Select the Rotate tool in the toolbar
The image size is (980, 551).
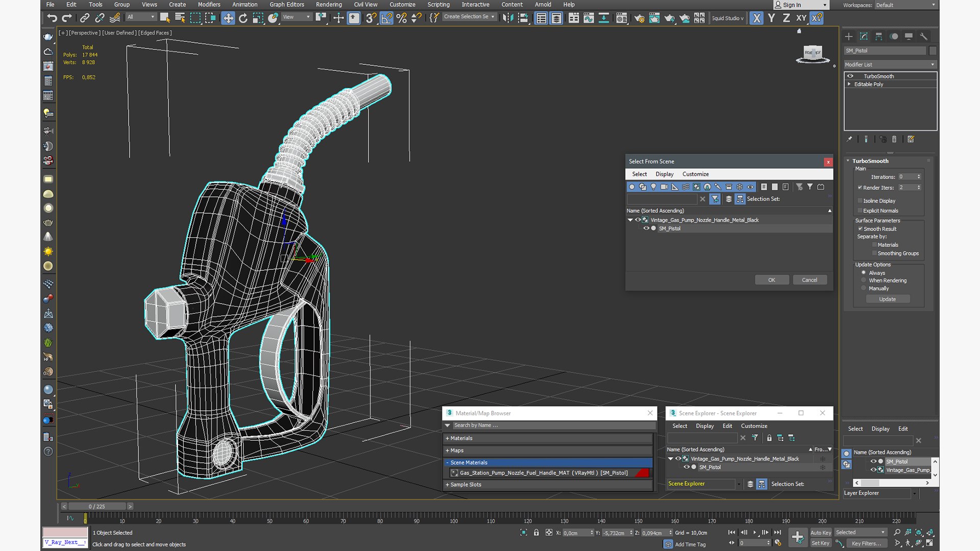pos(243,18)
